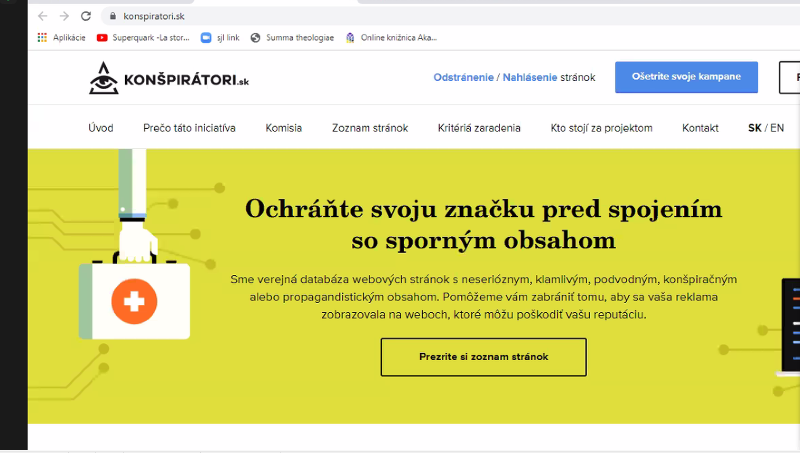Image resolution: width=800 pixels, height=453 pixels.
Task: Open the Úvod menu item
Action: pyautogui.click(x=101, y=128)
